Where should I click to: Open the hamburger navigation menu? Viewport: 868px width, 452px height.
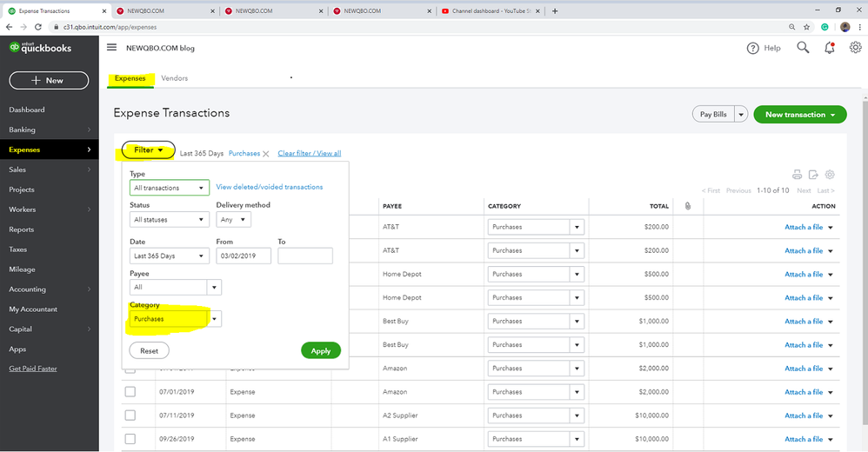click(x=111, y=48)
